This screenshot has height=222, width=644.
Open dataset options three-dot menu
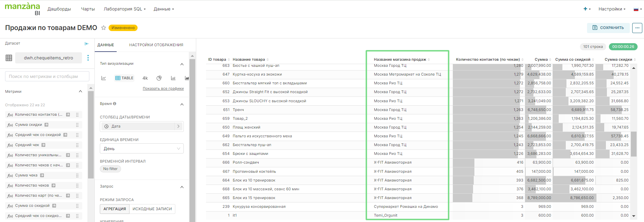(88, 58)
